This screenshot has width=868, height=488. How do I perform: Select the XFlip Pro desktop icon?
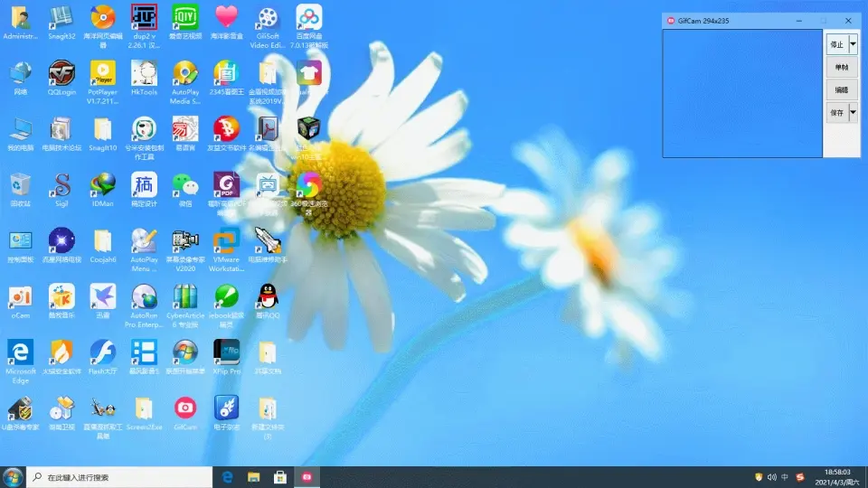[x=226, y=352]
